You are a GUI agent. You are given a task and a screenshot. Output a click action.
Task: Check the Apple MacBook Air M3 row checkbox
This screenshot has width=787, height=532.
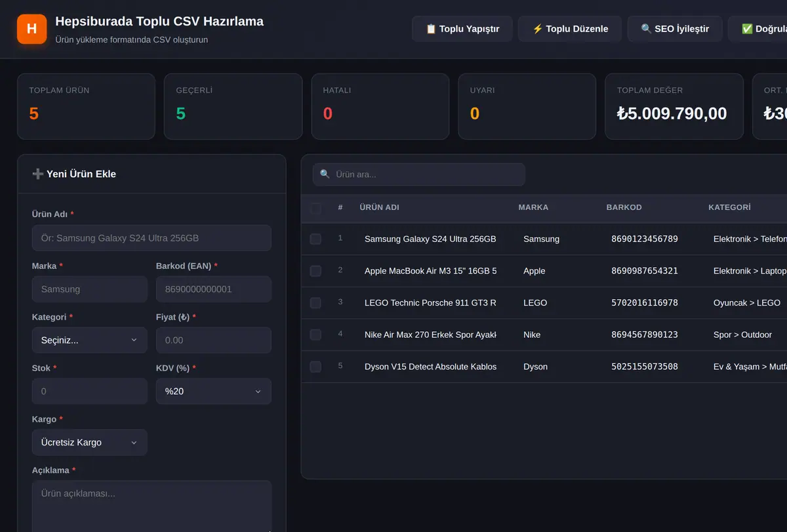pos(315,271)
